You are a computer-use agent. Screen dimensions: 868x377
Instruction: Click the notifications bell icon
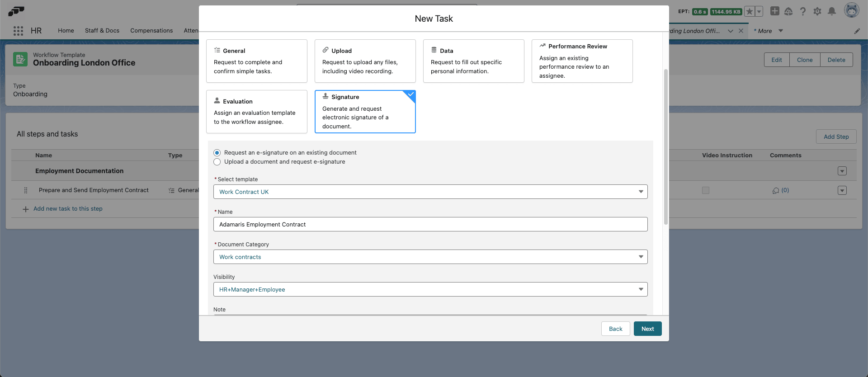click(831, 11)
